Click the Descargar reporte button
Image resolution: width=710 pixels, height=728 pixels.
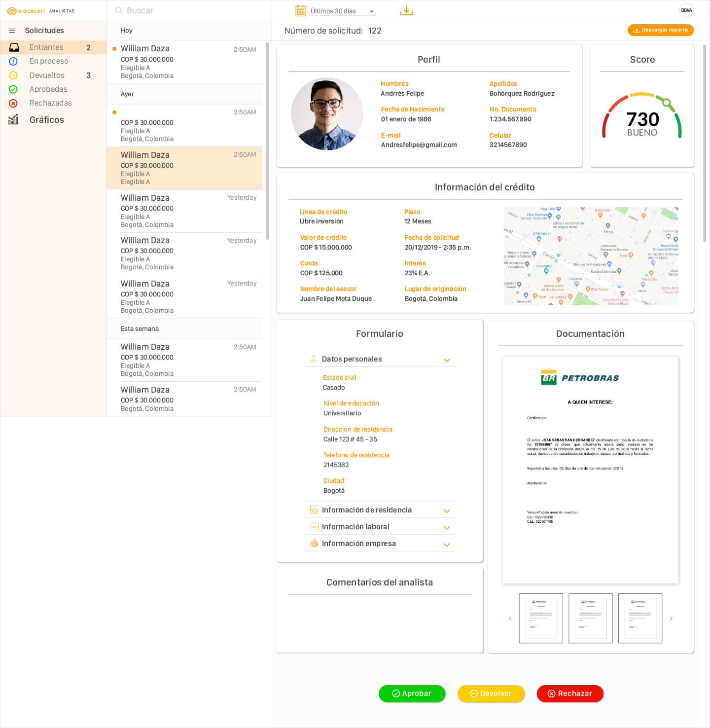click(x=660, y=30)
